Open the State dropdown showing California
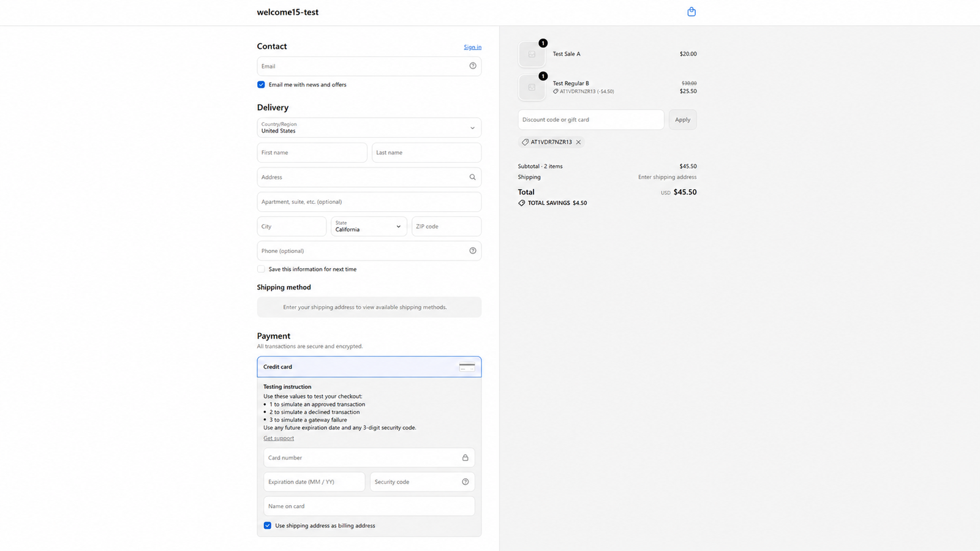Screen dimensions: 980x551 [369, 226]
